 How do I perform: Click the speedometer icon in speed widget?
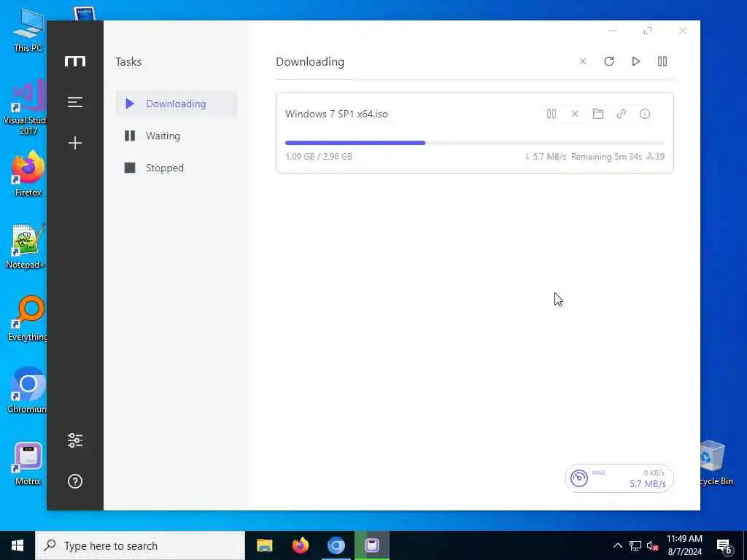point(579,478)
